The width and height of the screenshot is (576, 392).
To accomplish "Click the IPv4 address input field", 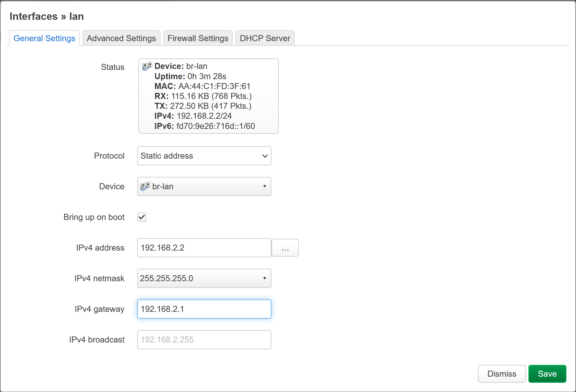I will [204, 248].
